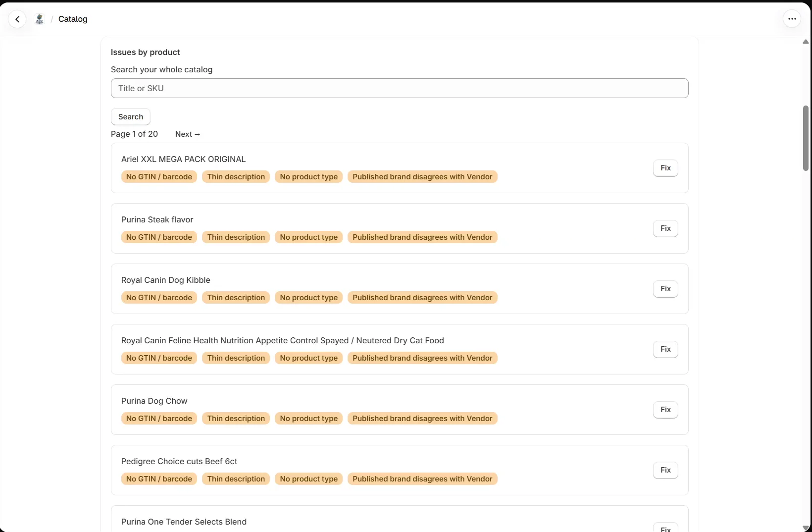Fix Royal Canin Feline Health Nutrition product
Viewport: 812px width, 532px height.
click(x=665, y=349)
